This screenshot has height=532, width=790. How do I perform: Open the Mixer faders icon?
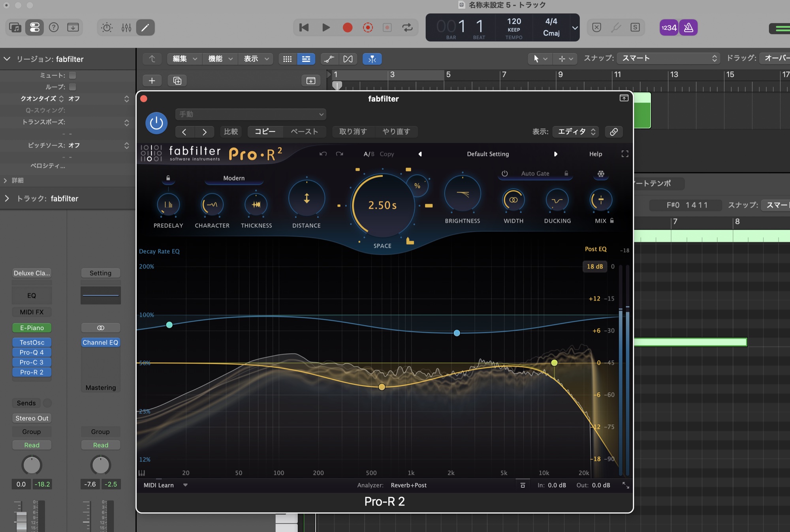click(126, 27)
